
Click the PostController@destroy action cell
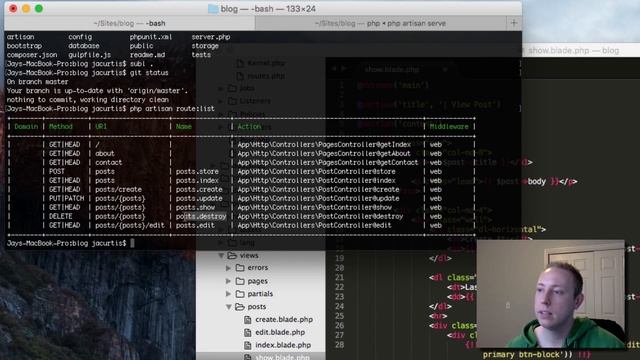[320, 216]
